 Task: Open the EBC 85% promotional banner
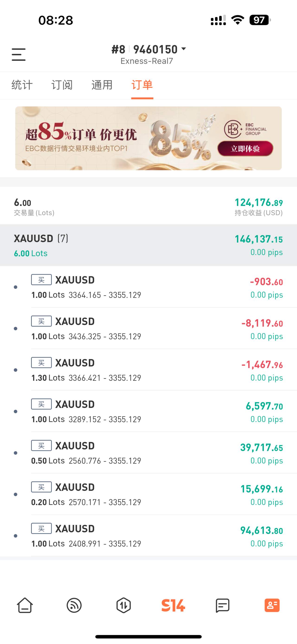[148, 138]
